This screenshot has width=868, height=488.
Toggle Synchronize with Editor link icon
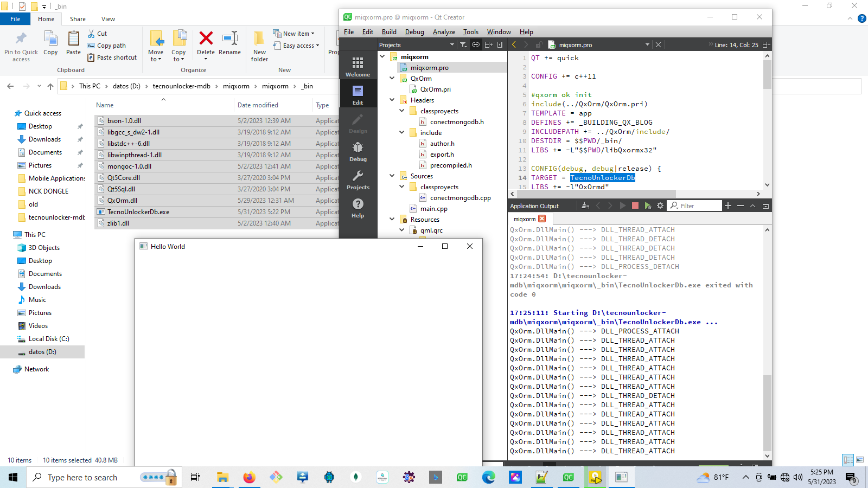(x=476, y=45)
